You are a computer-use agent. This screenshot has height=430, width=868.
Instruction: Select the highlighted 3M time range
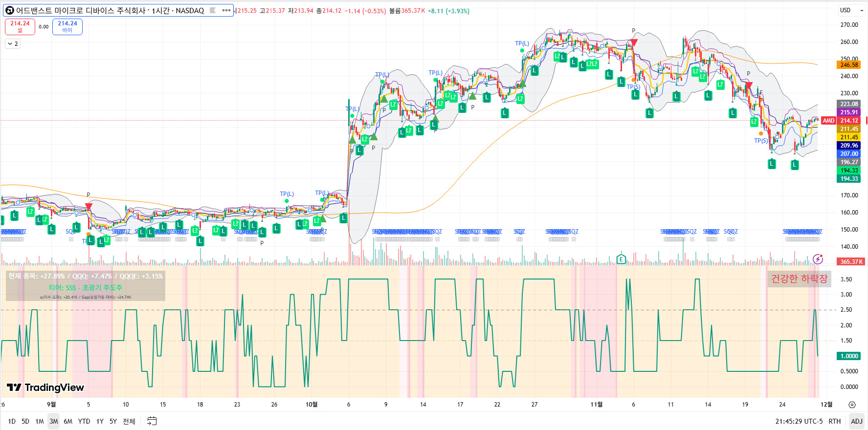pyautogui.click(x=54, y=421)
